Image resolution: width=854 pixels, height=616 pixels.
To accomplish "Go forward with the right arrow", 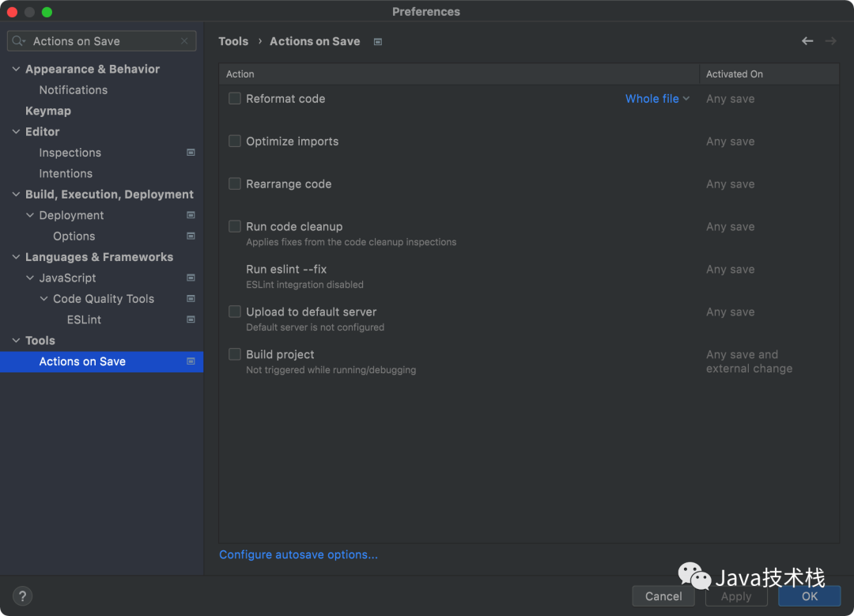I will 830,41.
